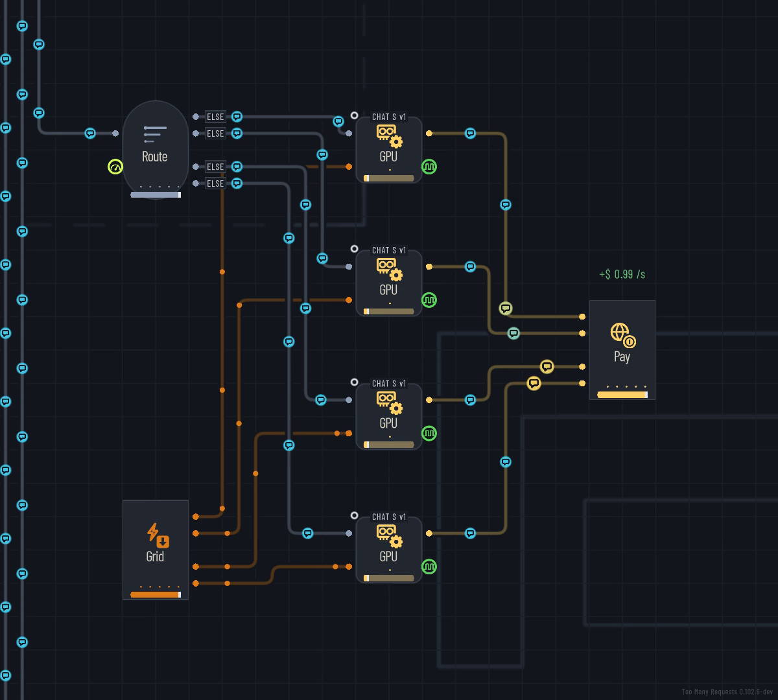Click CHAT S v1 label on topmost GPU

(x=389, y=117)
